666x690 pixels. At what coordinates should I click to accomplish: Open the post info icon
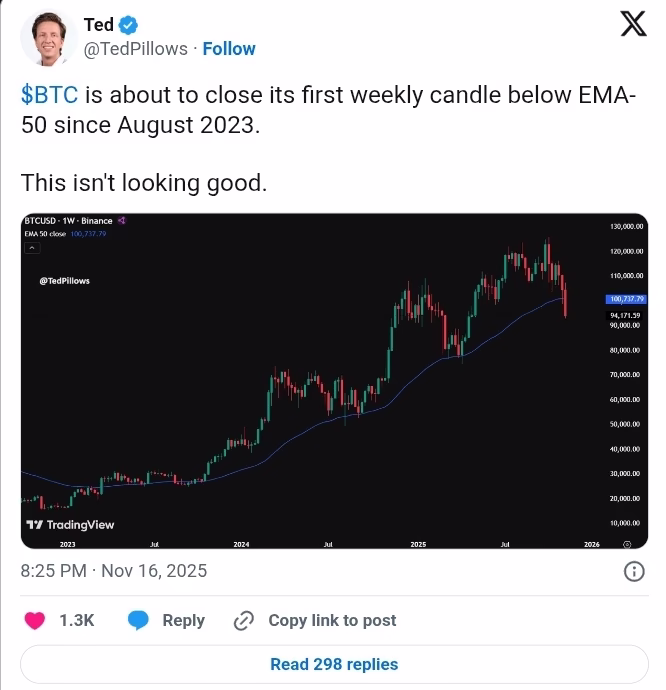pos(634,571)
